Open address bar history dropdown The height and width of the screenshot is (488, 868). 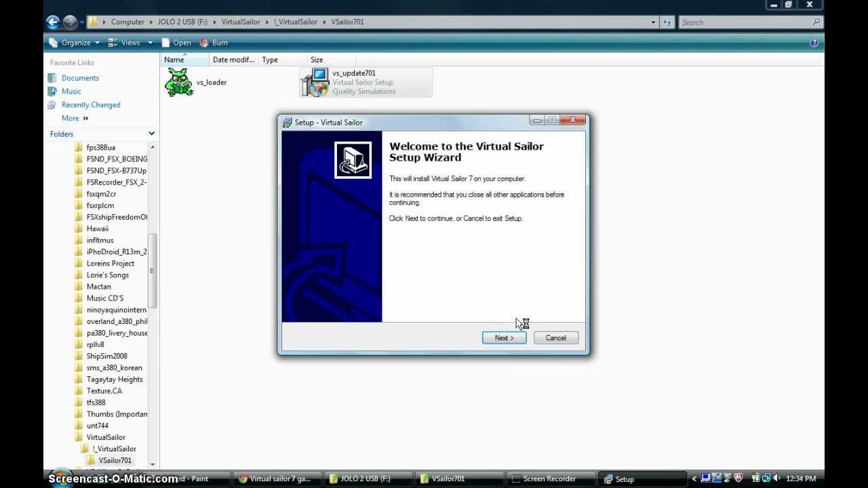[x=653, y=22]
